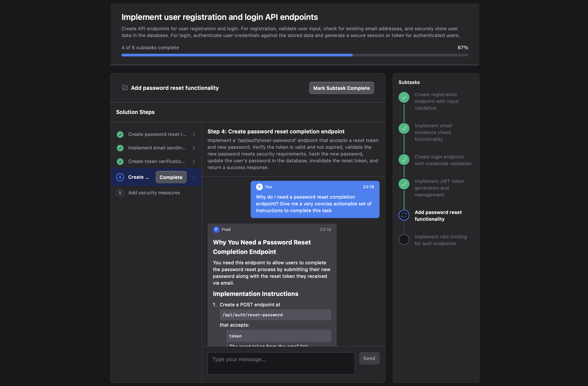Click Complete button on step 4
Screen dimensions: 588x386
(x=171, y=177)
